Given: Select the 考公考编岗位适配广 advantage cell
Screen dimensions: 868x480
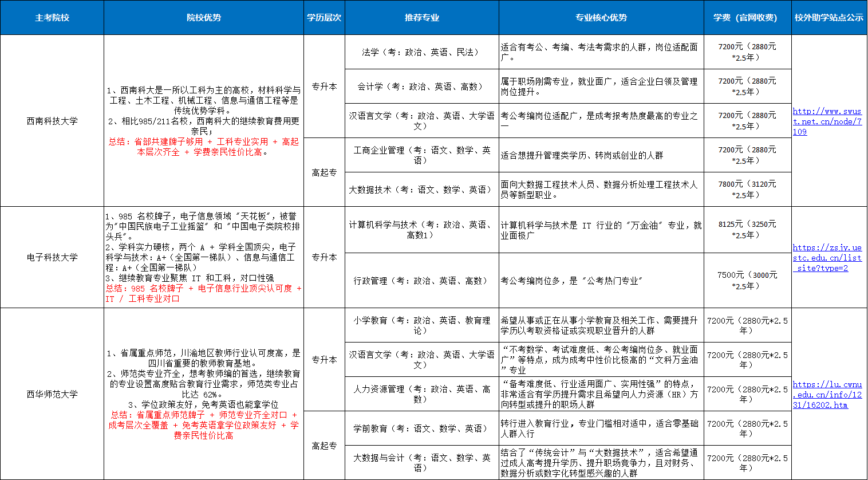Looking at the screenshot, I should pyautogui.click(x=601, y=121).
